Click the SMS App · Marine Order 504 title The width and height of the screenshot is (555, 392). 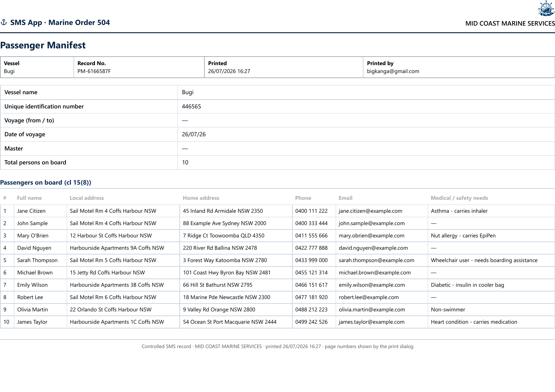click(x=60, y=22)
